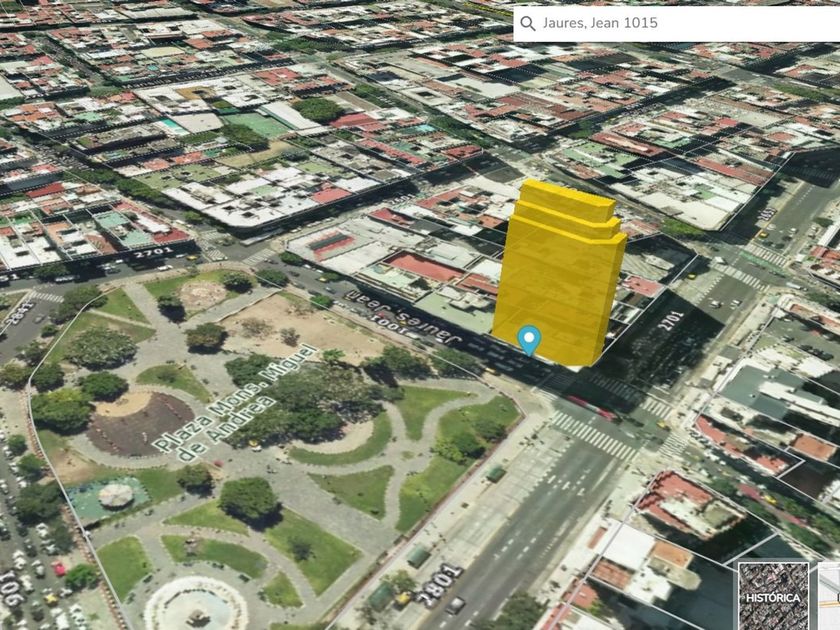The height and width of the screenshot is (630, 840).
Task: Switch to the street map layer thumbnail
Action: [830, 596]
